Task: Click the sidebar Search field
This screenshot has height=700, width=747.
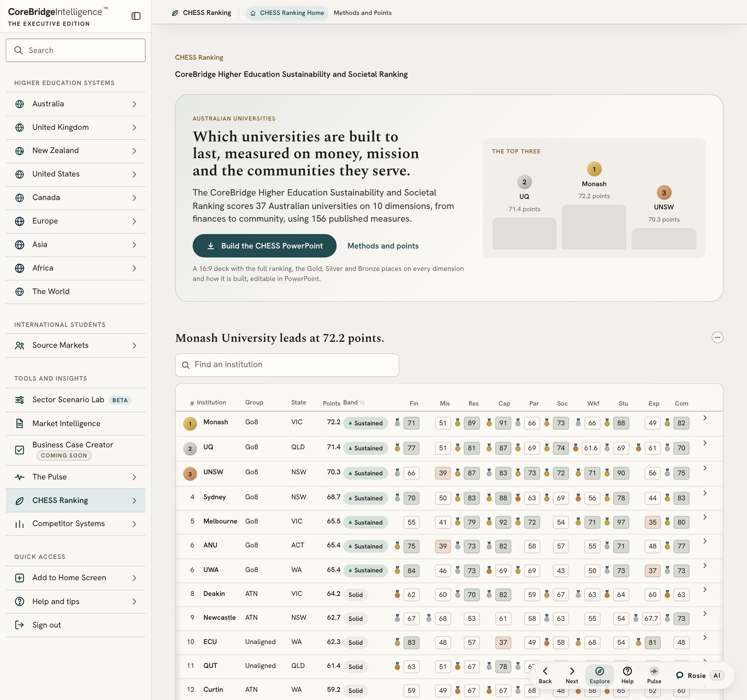Action: pyautogui.click(x=75, y=50)
